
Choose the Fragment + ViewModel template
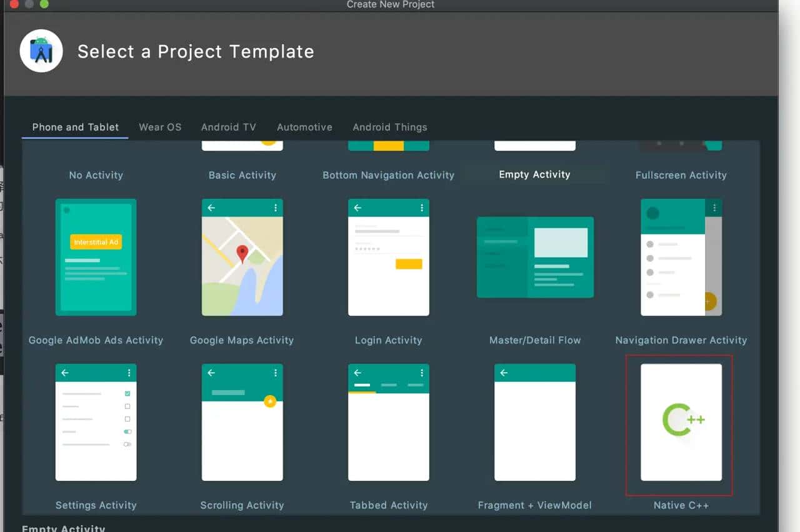(535, 423)
